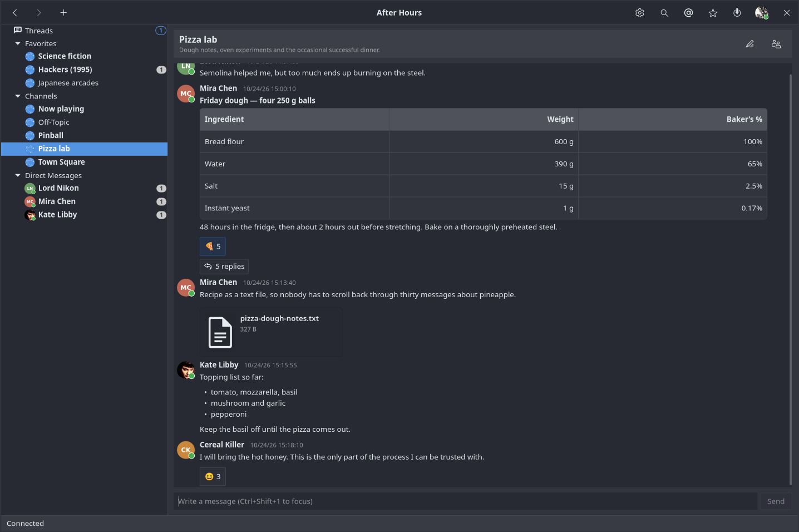Click the Bread flour table cell
The height and width of the screenshot is (532, 799).
(x=294, y=142)
